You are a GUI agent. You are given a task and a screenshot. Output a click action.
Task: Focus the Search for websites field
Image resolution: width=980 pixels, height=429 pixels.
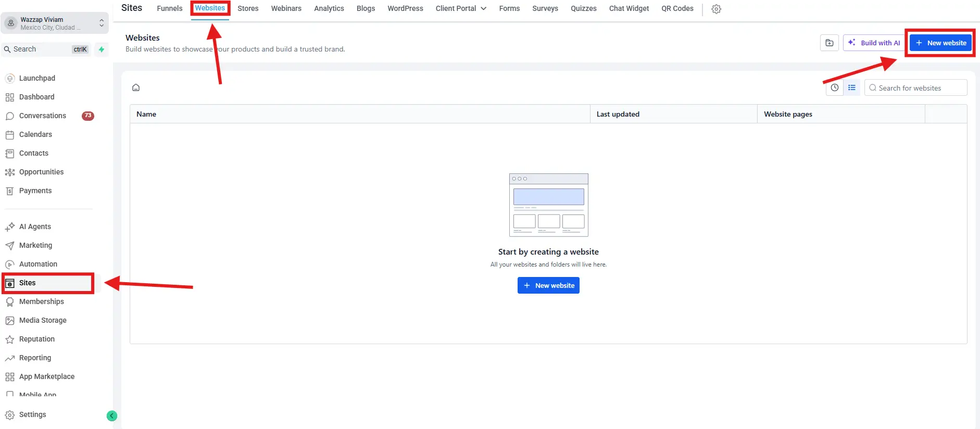coord(915,88)
